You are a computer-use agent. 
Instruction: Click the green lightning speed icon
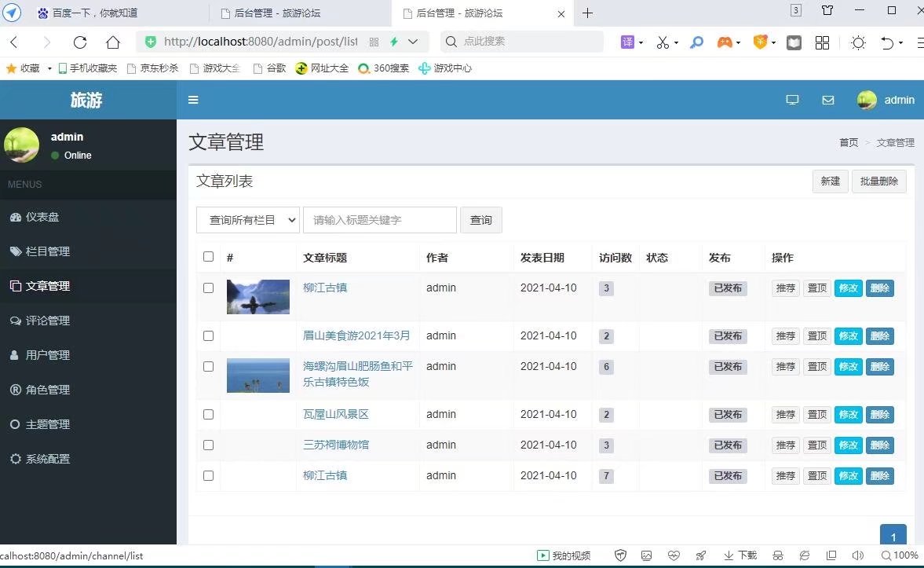click(393, 42)
